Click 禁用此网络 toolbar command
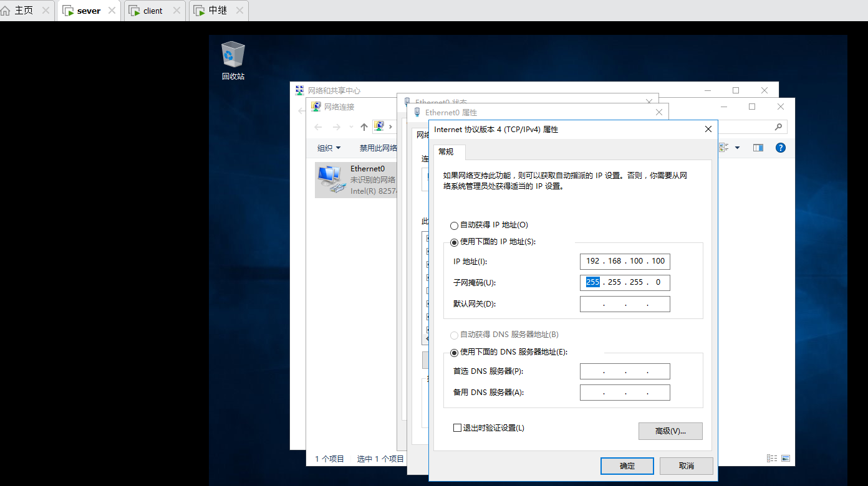The image size is (868, 486). point(379,148)
